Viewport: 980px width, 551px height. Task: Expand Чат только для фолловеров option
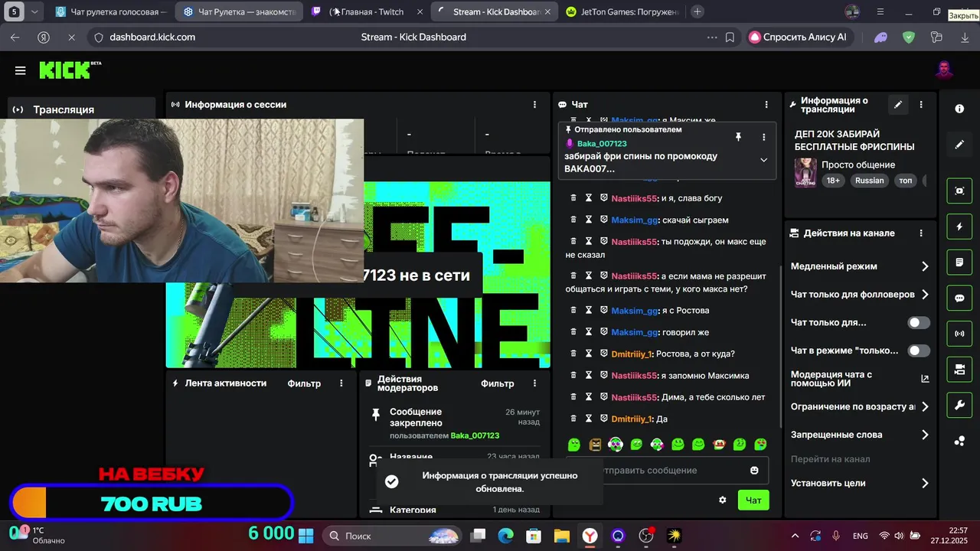point(860,295)
